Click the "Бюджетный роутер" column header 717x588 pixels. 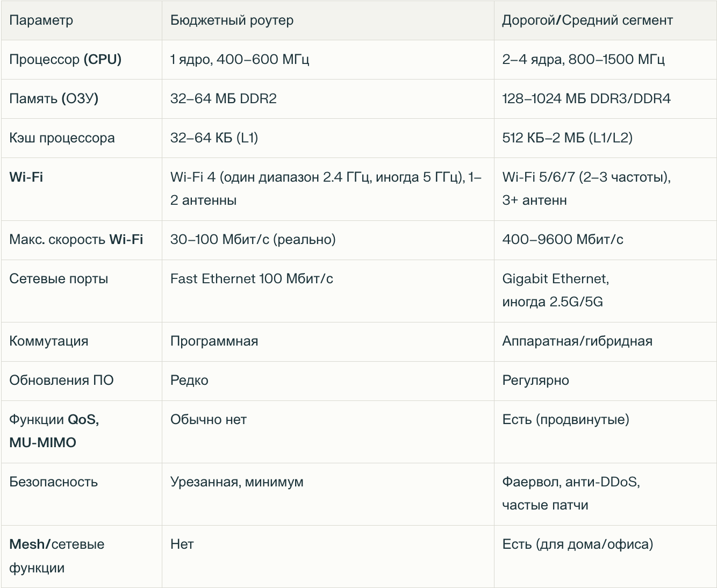click(x=232, y=20)
